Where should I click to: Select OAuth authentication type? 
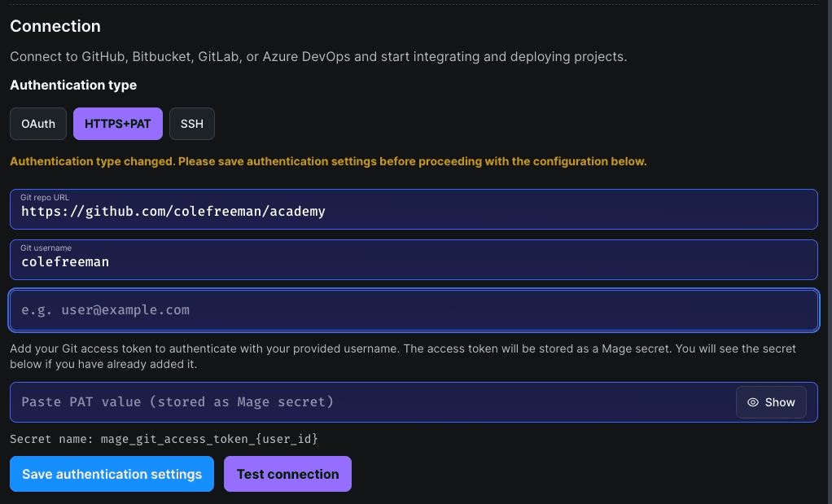pos(38,124)
